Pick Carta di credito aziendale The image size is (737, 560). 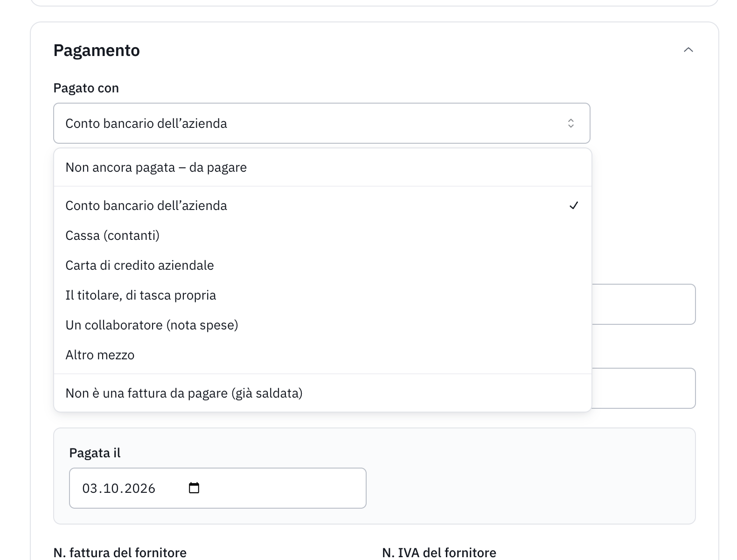coord(323,266)
